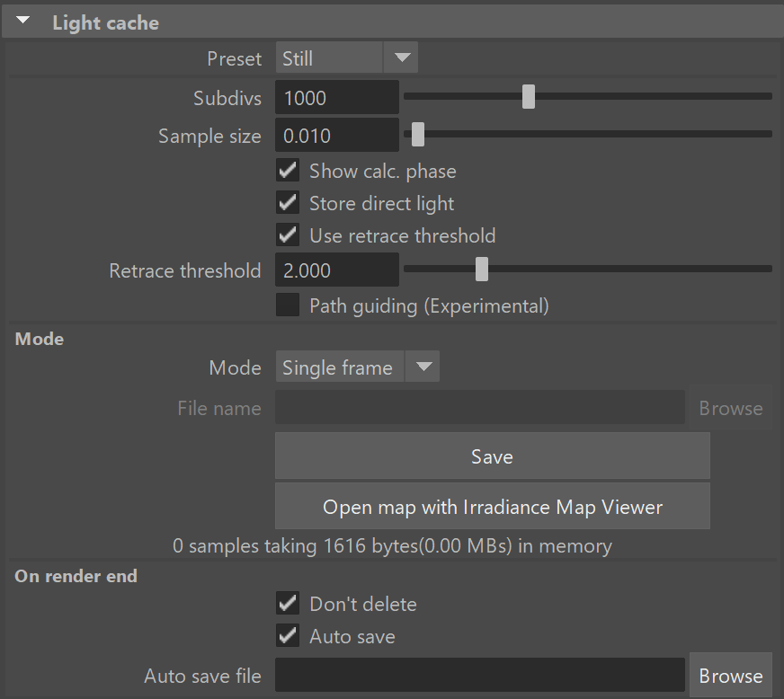The width and height of the screenshot is (784, 699).
Task: Click the Subdivs slider handle
Action: 529,96
